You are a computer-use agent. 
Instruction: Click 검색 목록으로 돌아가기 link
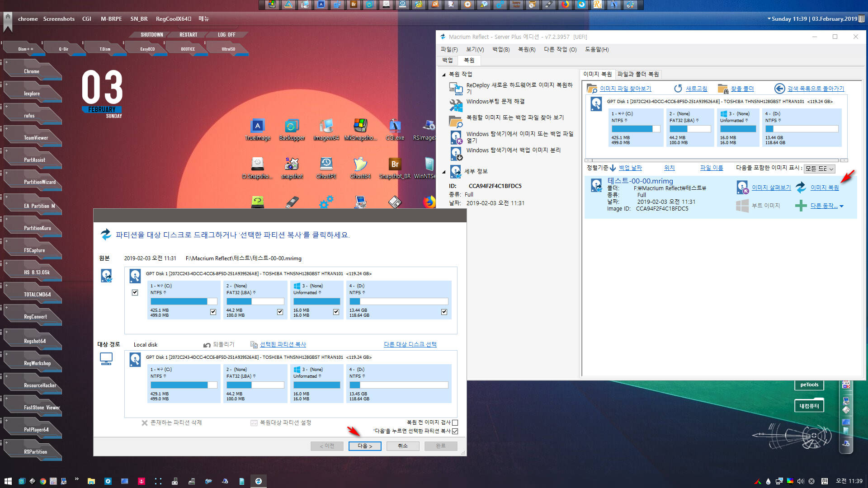[816, 89]
